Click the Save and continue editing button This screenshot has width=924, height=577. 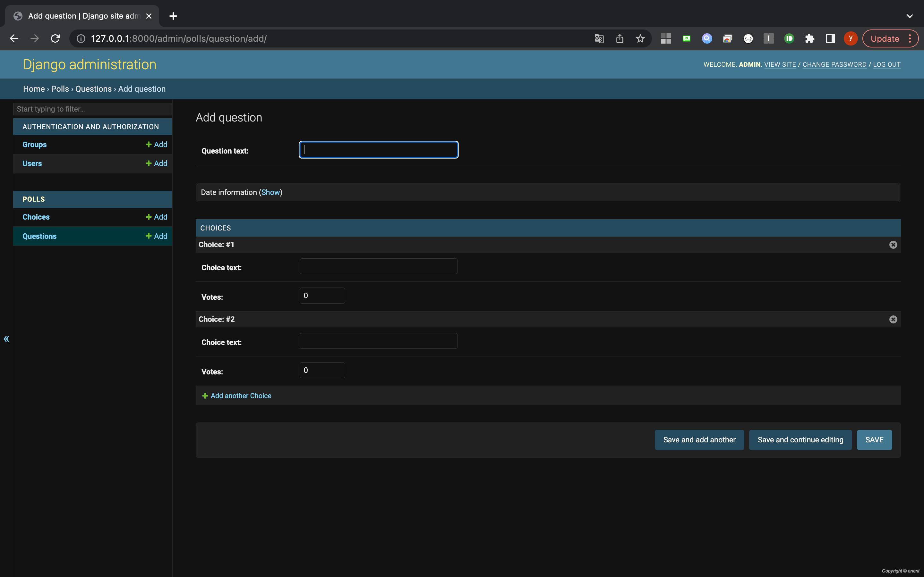point(800,439)
